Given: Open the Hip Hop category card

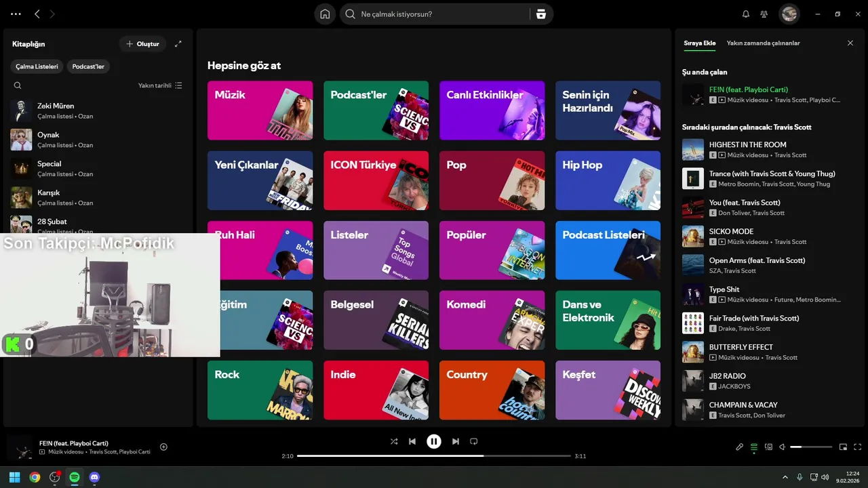Looking at the screenshot, I should (x=608, y=180).
